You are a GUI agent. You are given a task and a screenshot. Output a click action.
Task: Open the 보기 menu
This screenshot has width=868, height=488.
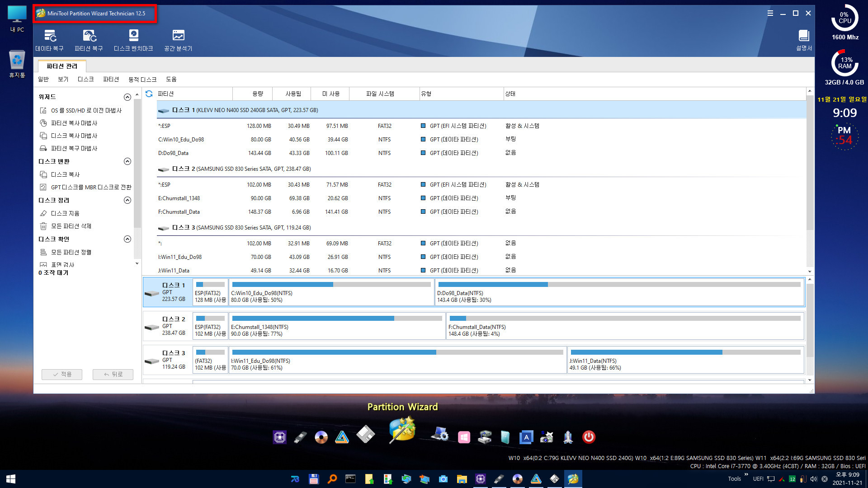(63, 80)
